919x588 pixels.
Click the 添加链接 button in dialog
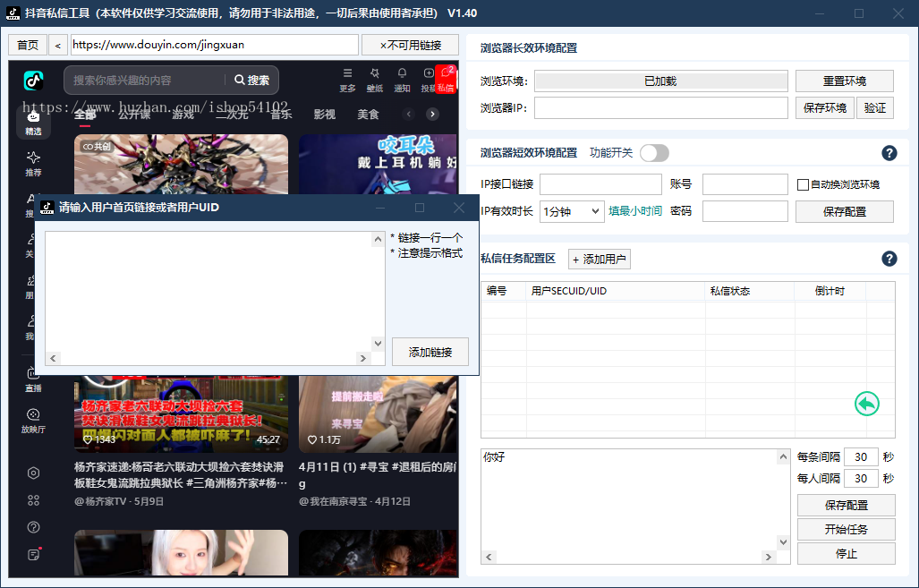430,352
